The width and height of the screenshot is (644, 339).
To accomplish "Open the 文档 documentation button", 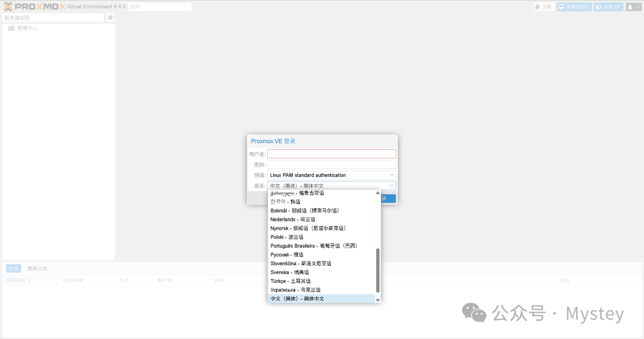I will 543,7.
